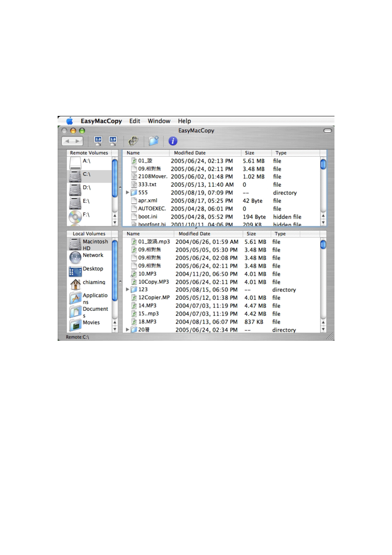The image size is (392, 555).
Task: Expand the 20層 directory
Action: coord(127,330)
